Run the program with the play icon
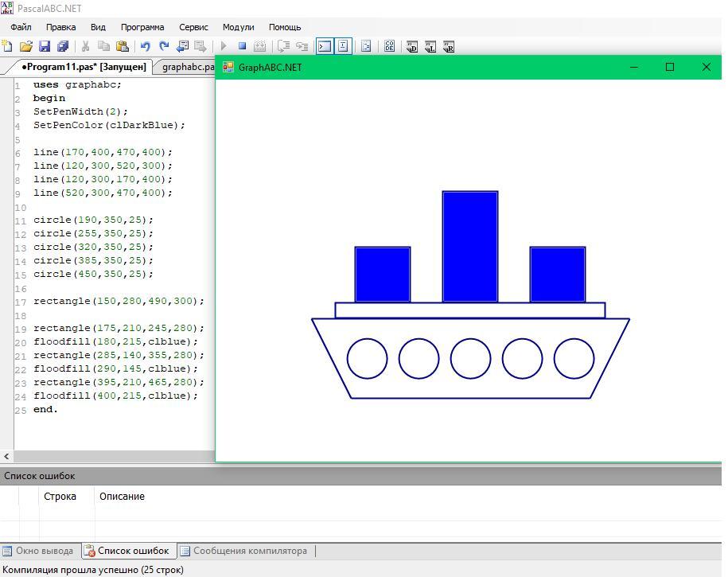The image size is (728, 577). 224,46
